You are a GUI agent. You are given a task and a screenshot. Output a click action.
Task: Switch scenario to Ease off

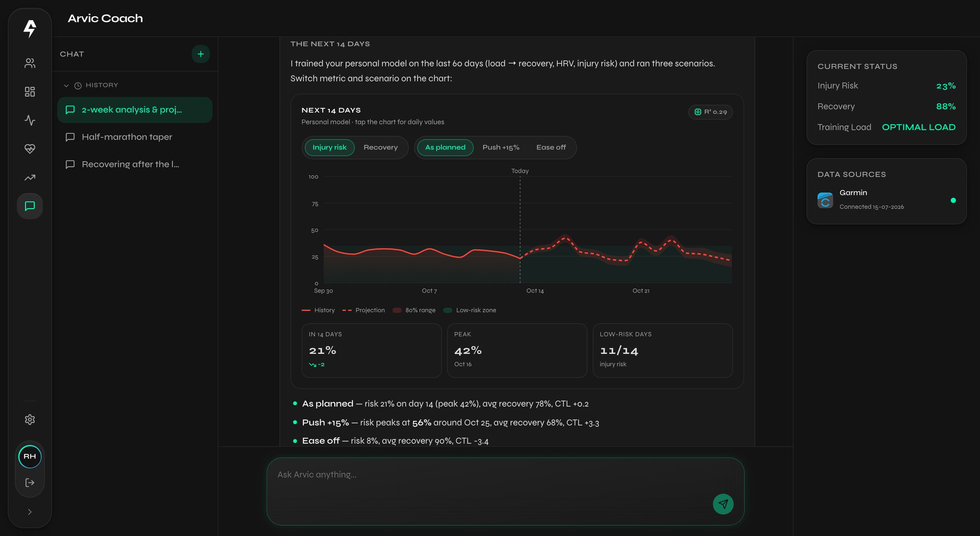click(x=551, y=148)
